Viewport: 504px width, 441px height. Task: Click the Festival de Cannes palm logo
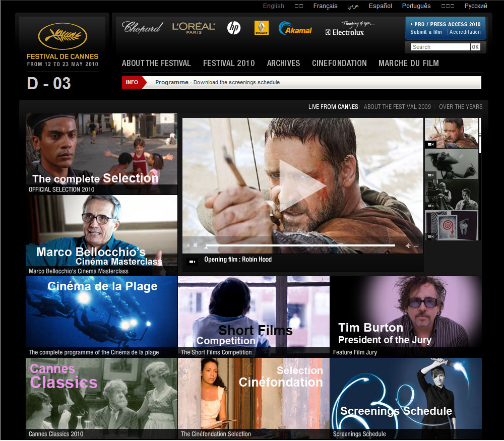point(62,36)
